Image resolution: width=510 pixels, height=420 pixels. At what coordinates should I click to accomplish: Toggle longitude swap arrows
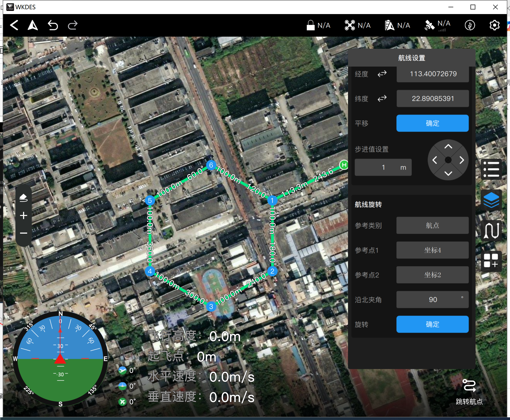[x=382, y=74]
